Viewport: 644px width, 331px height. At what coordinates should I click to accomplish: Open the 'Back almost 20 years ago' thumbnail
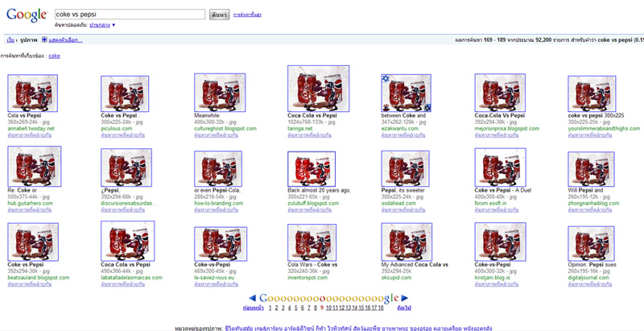pyautogui.click(x=312, y=169)
